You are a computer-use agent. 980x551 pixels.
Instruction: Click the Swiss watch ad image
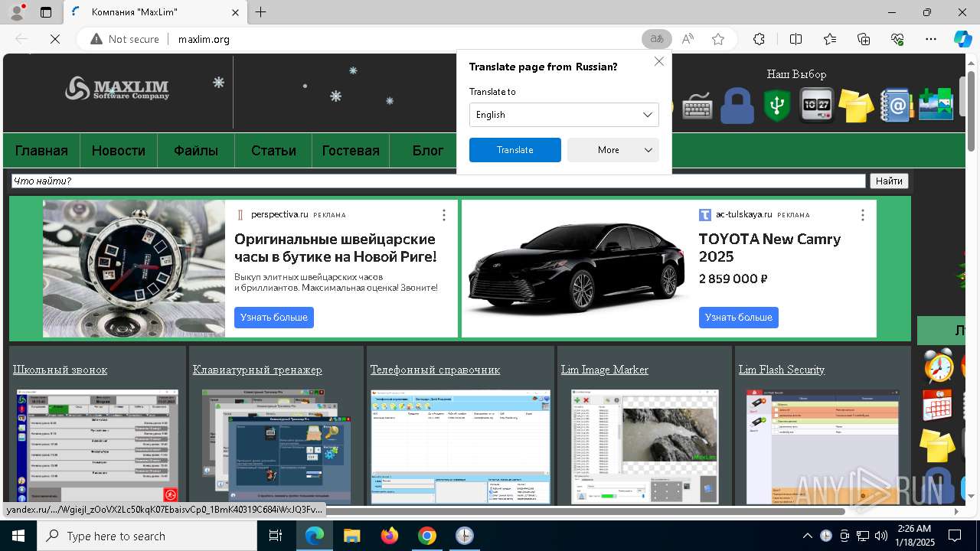134,269
